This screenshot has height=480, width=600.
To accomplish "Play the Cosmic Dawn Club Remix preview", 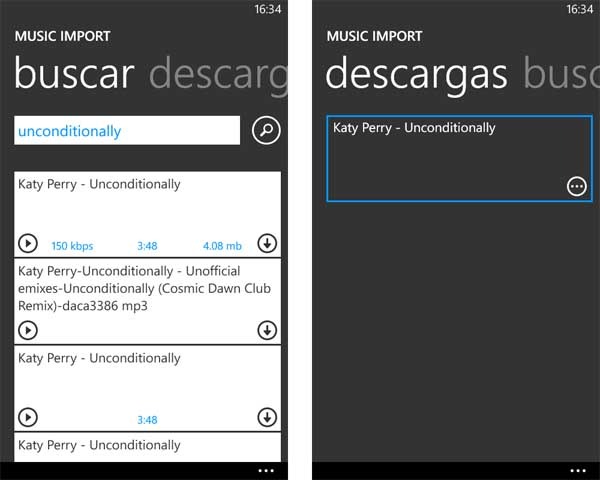I will pyautogui.click(x=28, y=330).
